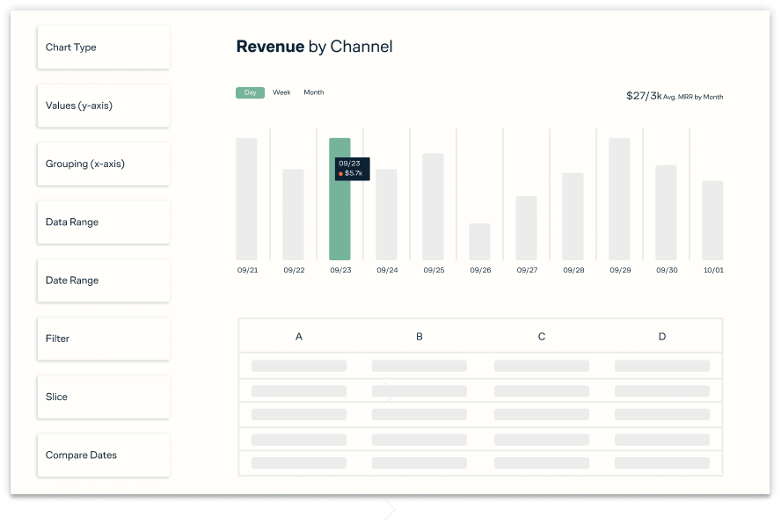Click column header A in the table

coord(299,337)
